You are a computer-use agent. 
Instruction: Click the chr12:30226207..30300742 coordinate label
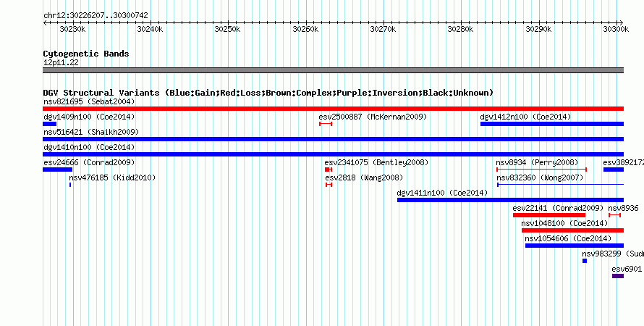coord(96,15)
